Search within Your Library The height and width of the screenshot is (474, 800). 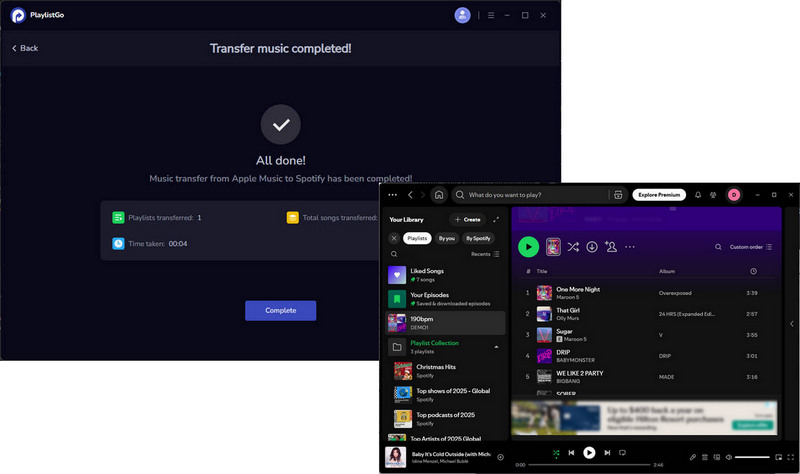(394, 254)
